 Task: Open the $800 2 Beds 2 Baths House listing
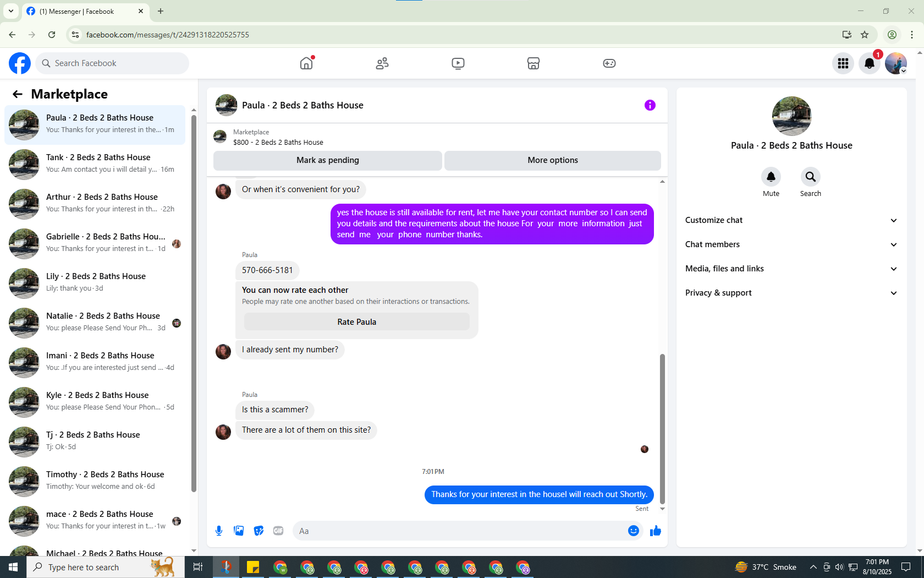(x=278, y=142)
